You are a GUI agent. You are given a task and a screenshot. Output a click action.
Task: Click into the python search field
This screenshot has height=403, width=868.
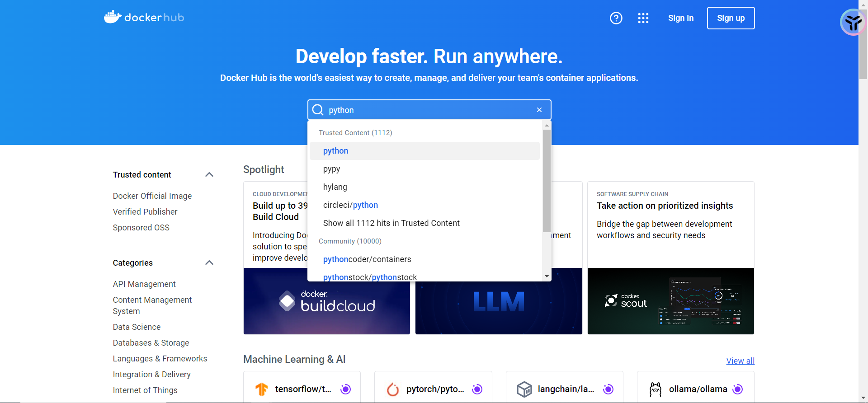click(429, 110)
